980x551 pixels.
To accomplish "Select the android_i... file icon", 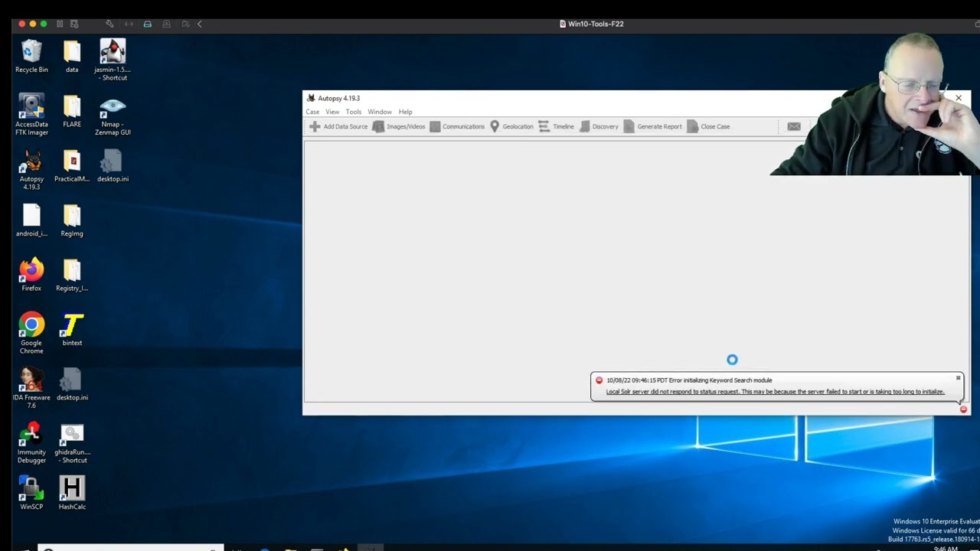I will coord(31,220).
